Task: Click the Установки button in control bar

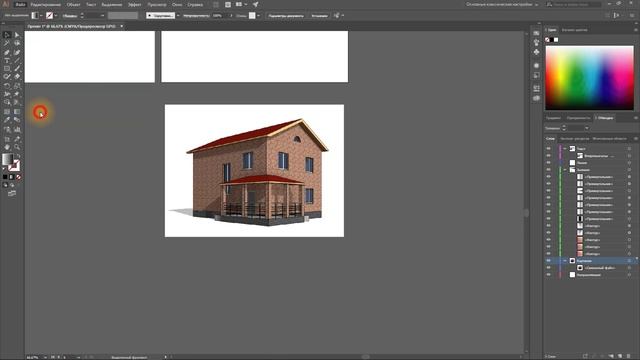Action: 319,16
